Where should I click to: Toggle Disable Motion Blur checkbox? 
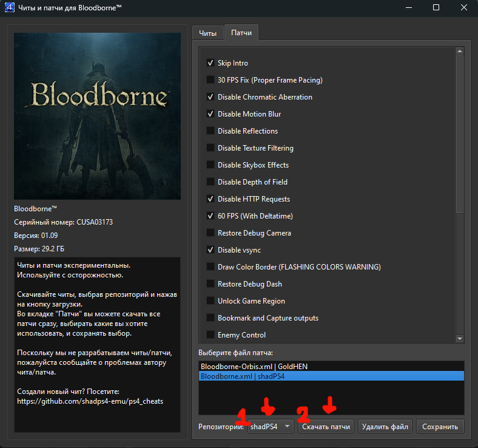tap(210, 114)
